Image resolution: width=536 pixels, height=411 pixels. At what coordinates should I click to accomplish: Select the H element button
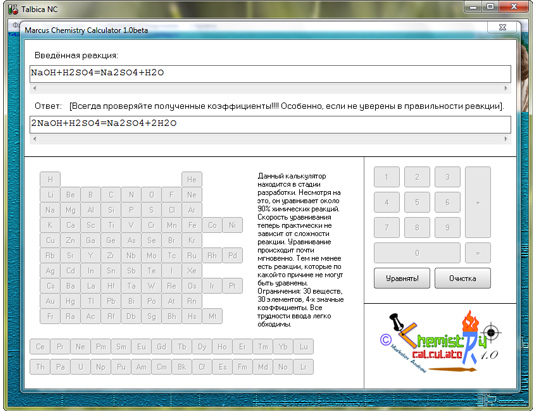50,179
